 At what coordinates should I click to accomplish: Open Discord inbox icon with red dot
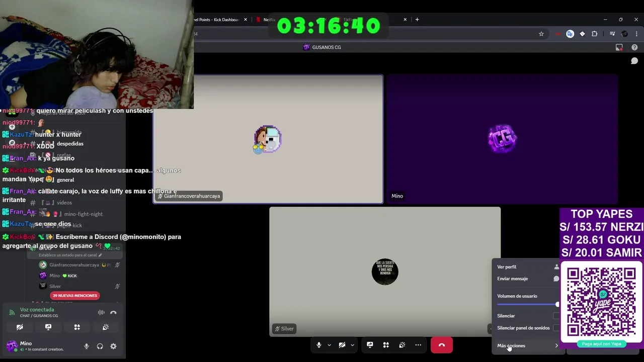coord(619,47)
